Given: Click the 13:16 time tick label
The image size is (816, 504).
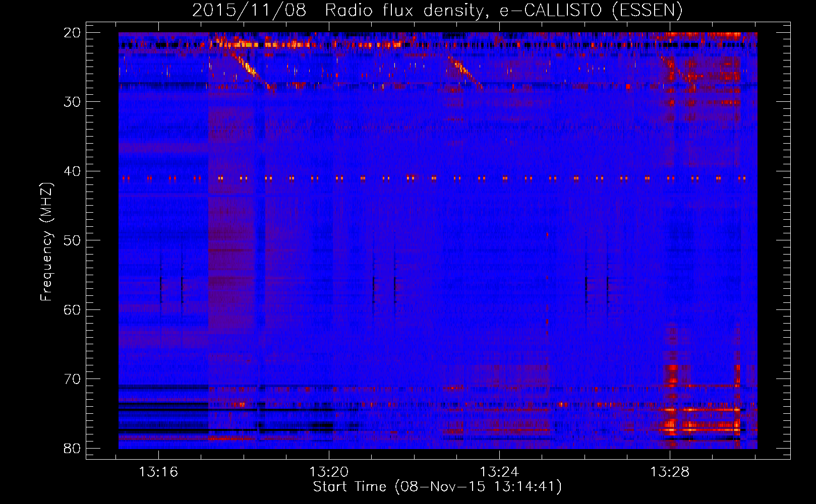Looking at the screenshot, I should click(x=158, y=472).
